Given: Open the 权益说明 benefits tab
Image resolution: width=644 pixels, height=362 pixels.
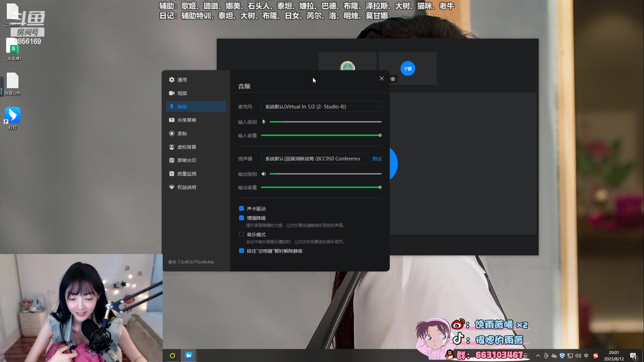Looking at the screenshot, I should pos(196,187).
